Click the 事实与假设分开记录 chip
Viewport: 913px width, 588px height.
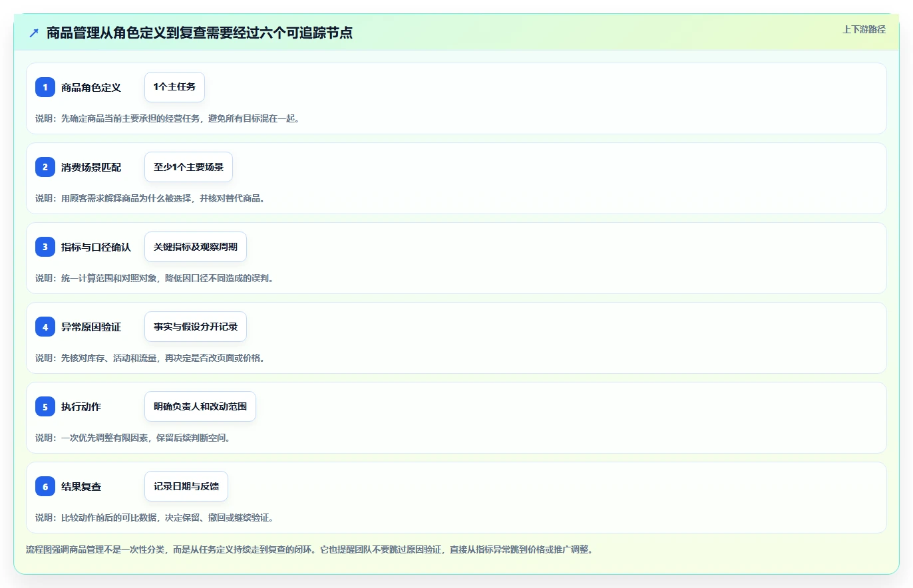tap(196, 327)
